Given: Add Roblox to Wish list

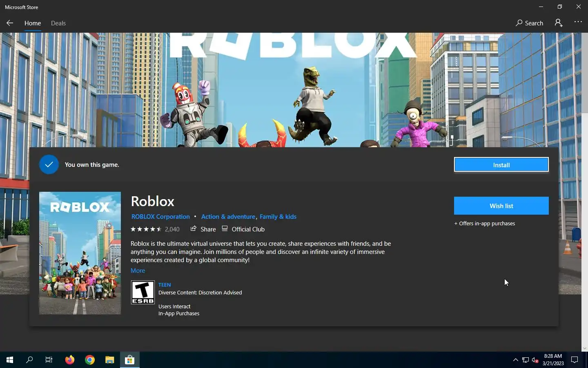Looking at the screenshot, I should pyautogui.click(x=501, y=206).
